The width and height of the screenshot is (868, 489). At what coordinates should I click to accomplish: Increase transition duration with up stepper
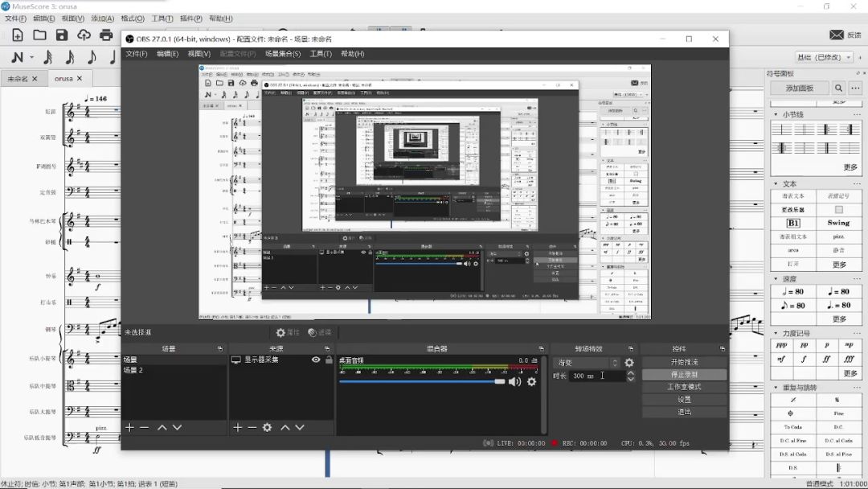pyautogui.click(x=631, y=372)
